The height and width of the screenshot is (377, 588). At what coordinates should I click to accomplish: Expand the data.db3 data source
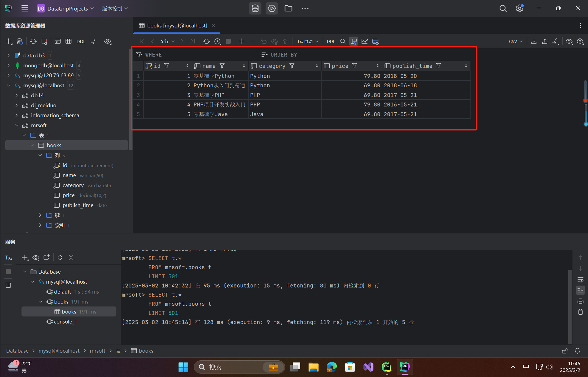[x=8, y=55]
